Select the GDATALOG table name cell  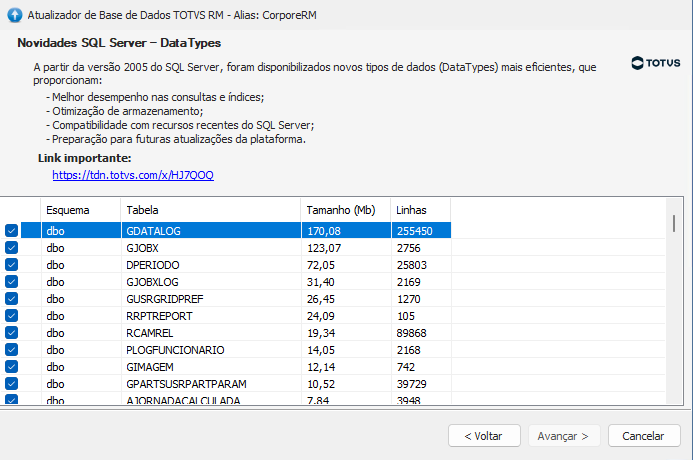(211, 231)
